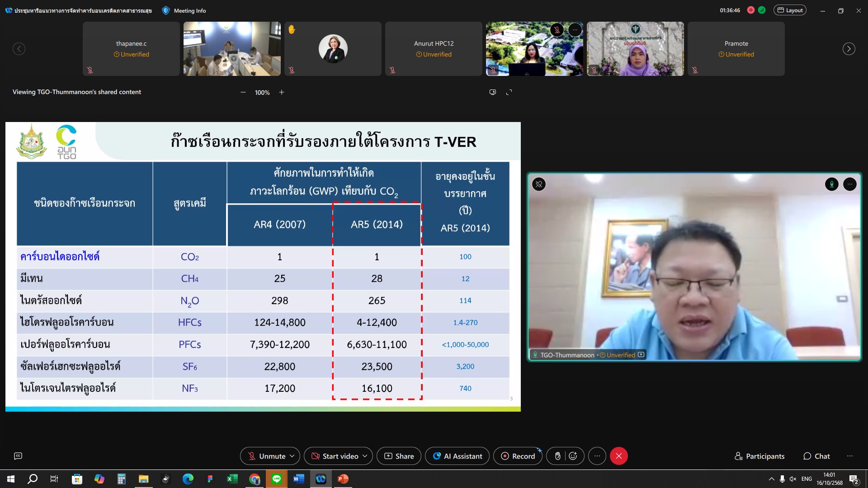Open more options ellipsis in toolbar

597,456
